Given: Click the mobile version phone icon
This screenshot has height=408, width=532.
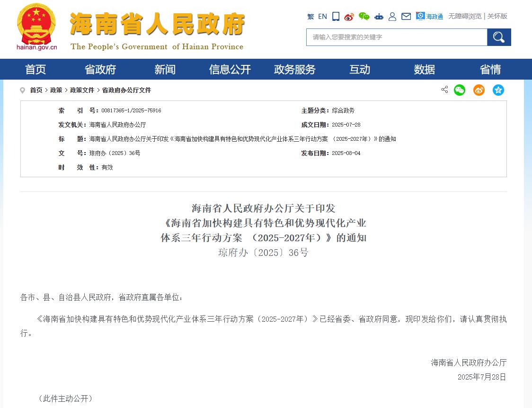Looking at the screenshot, I should (x=336, y=17).
